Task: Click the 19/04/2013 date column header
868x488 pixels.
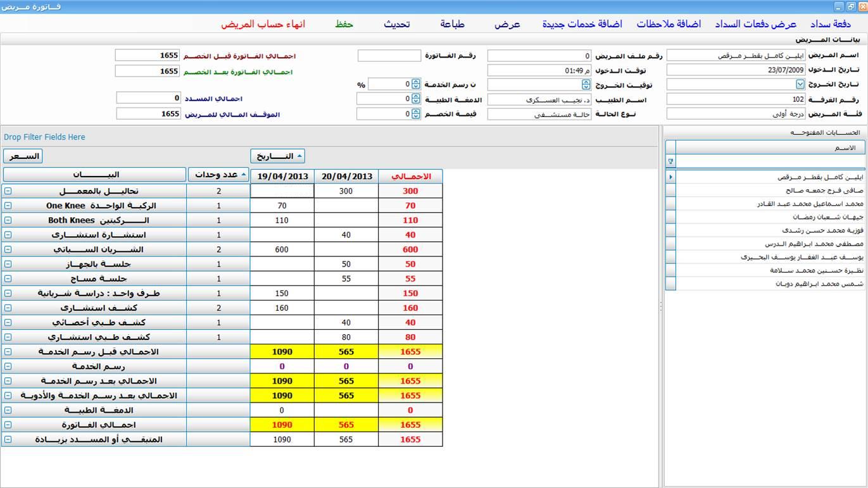Action: coord(282,177)
